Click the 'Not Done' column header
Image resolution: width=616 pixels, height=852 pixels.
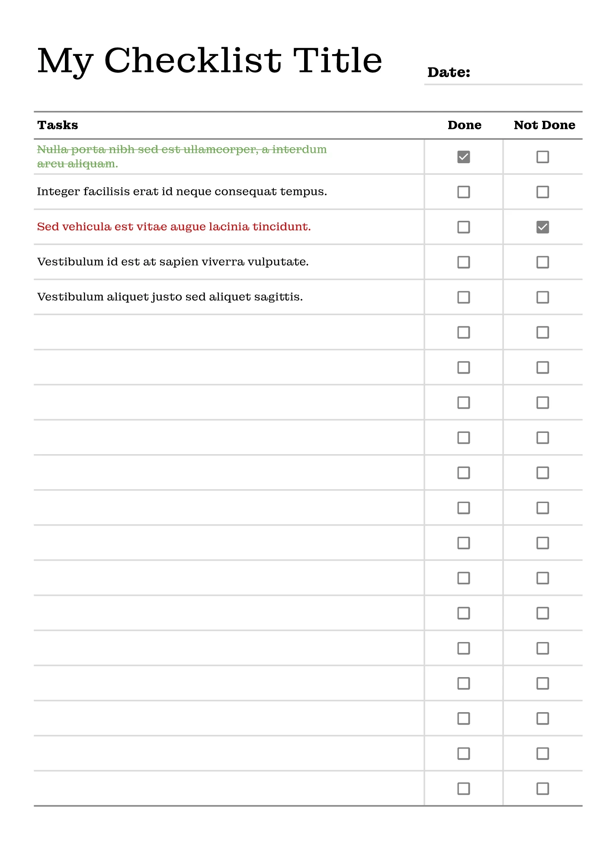[544, 125]
